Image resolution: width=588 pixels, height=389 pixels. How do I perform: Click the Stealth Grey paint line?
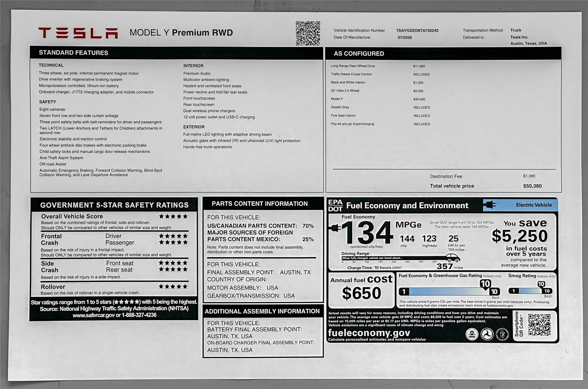[380, 107]
